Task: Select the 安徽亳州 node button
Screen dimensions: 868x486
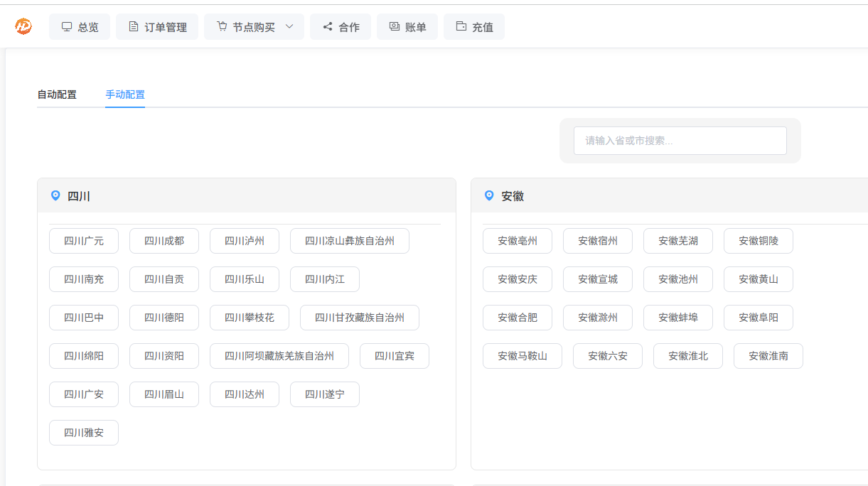Action: (518, 241)
